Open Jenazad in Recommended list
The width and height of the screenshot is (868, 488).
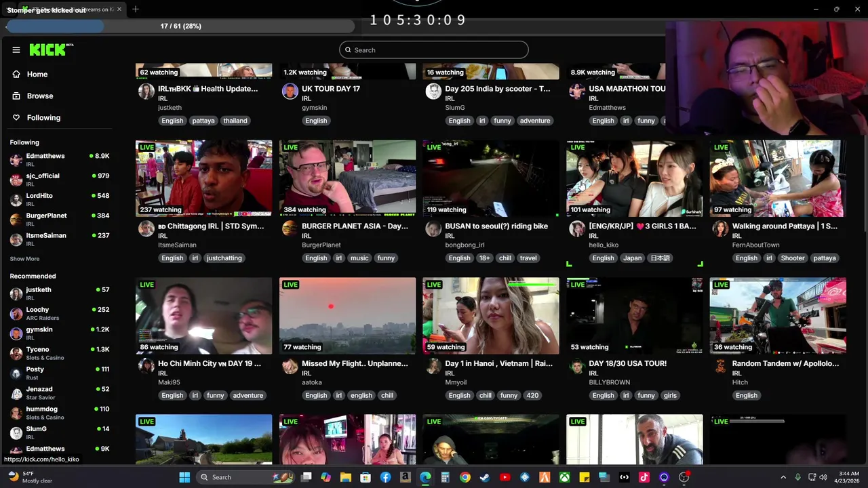[60, 392]
